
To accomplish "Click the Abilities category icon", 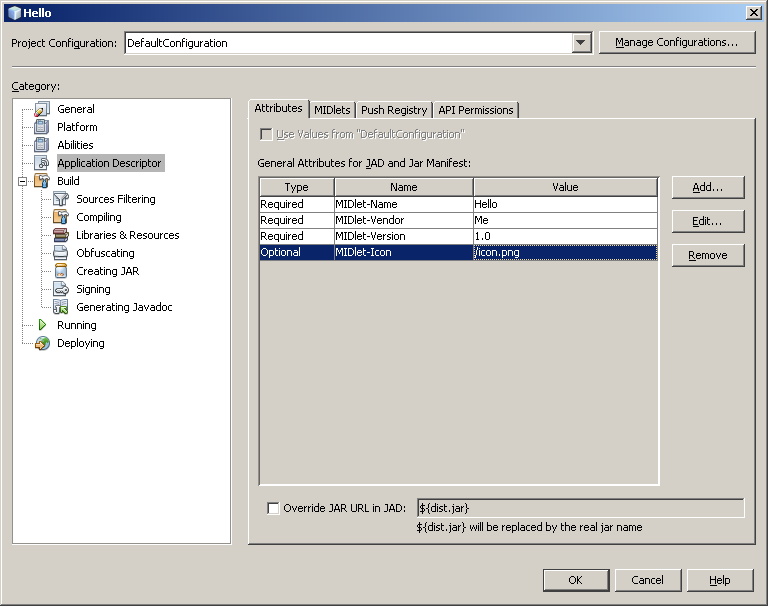I will (x=42, y=145).
